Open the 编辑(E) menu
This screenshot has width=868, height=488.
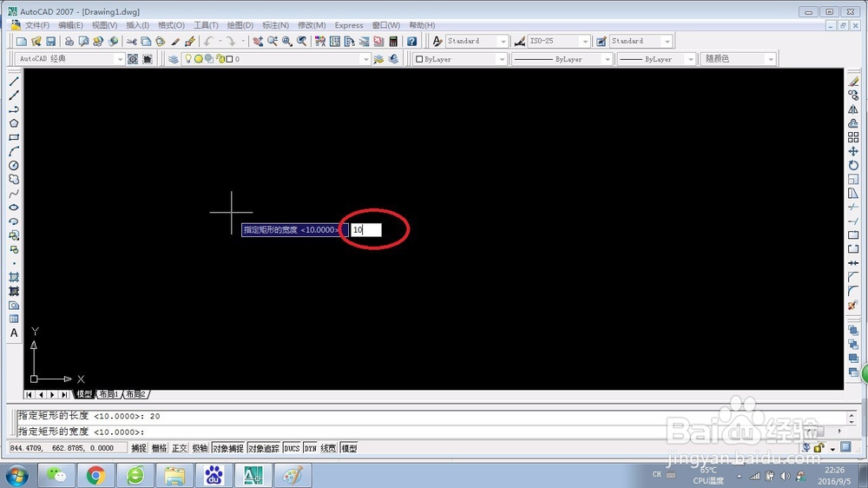[x=70, y=25]
